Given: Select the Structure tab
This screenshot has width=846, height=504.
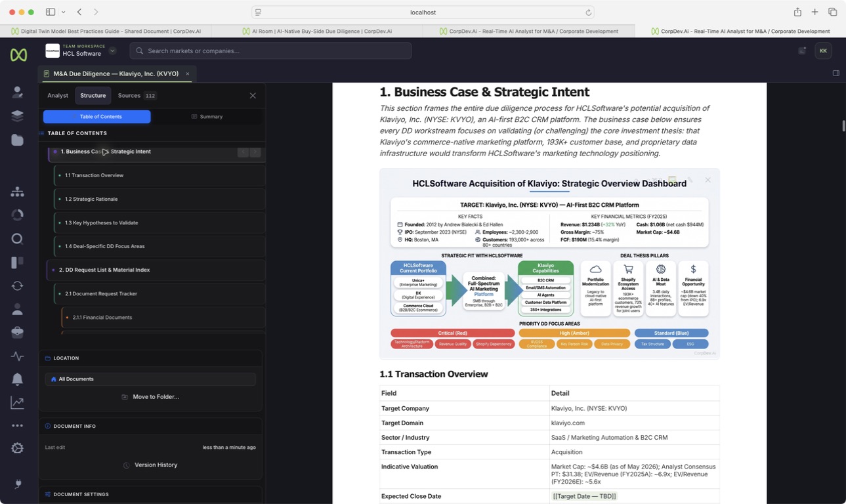Looking at the screenshot, I should [93, 96].
